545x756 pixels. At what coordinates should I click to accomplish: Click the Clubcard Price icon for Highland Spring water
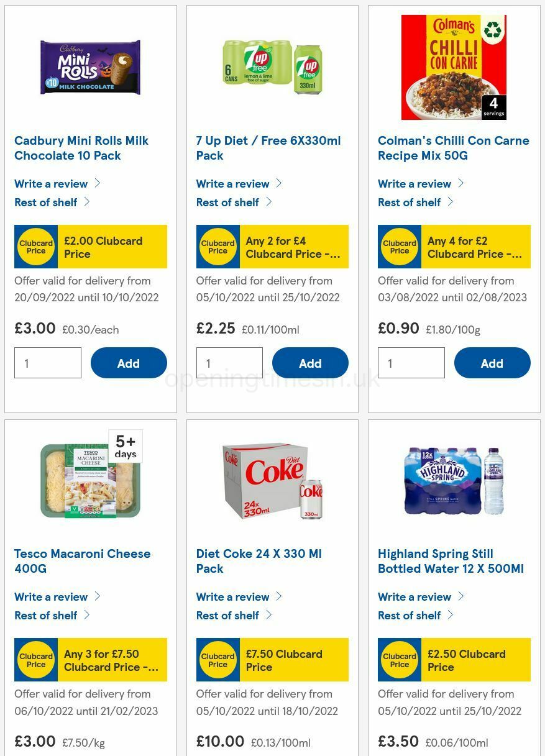click(400, 660)
